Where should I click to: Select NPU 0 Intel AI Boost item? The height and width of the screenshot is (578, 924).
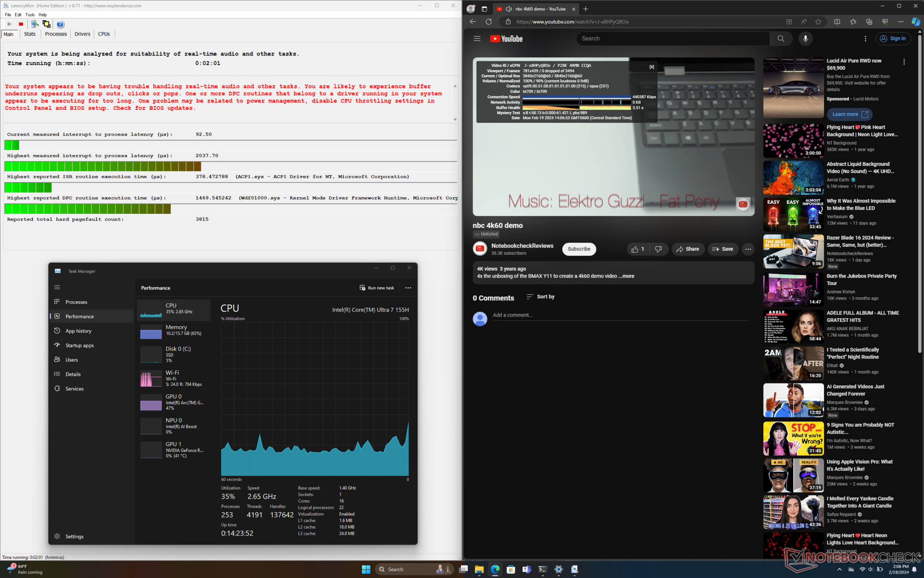173,426
